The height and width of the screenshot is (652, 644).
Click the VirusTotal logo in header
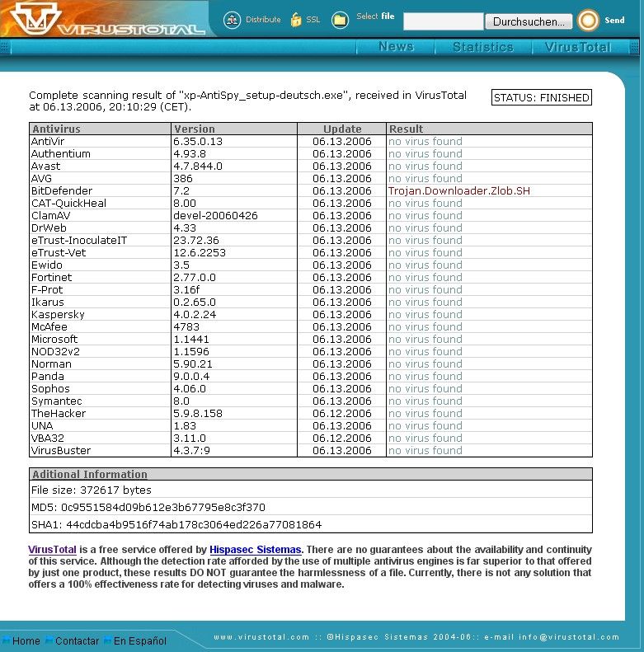click(x=107, y=20)
